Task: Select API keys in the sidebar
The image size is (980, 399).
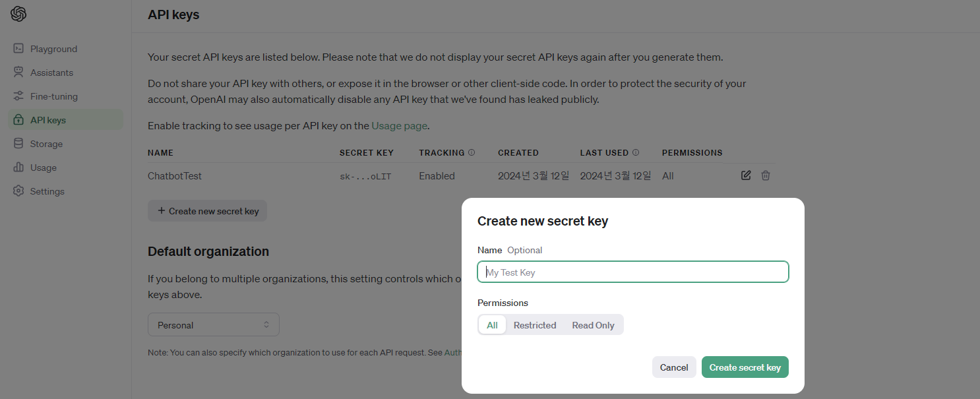Action: pos(65,120)
